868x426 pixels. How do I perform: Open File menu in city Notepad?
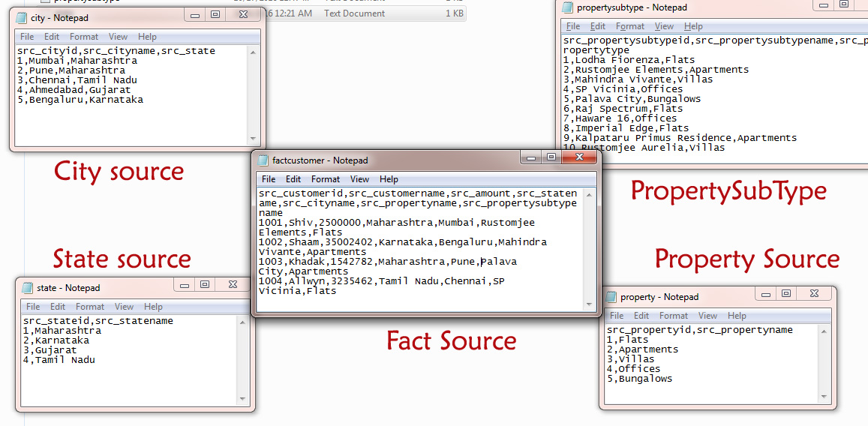[x=27, y=37]
